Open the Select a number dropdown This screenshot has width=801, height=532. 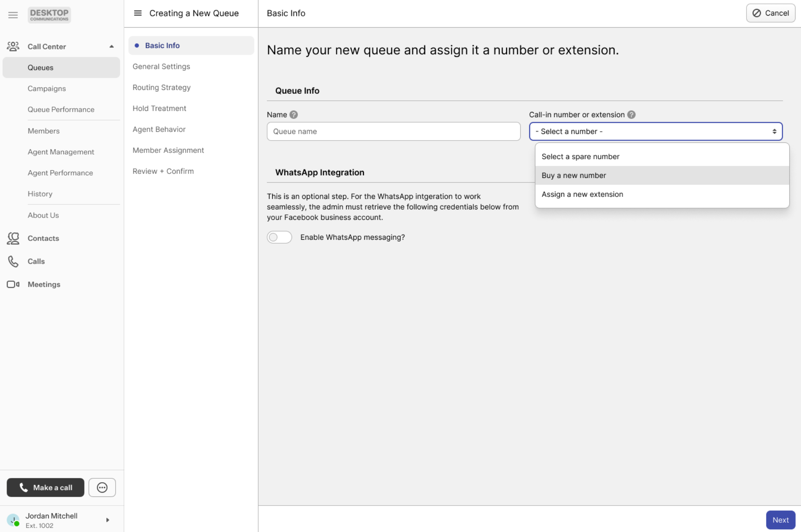[655, 132]
